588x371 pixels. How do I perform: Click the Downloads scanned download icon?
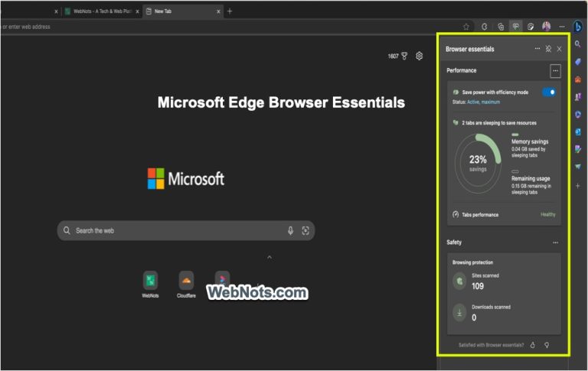click(x=459, y=312)
